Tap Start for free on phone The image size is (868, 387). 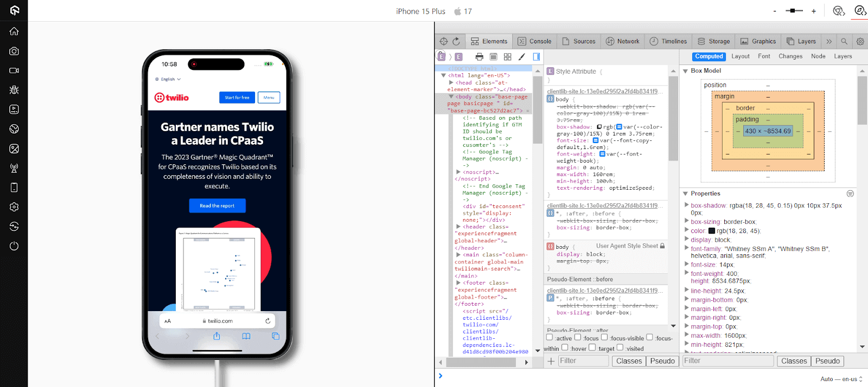point(237,98)
